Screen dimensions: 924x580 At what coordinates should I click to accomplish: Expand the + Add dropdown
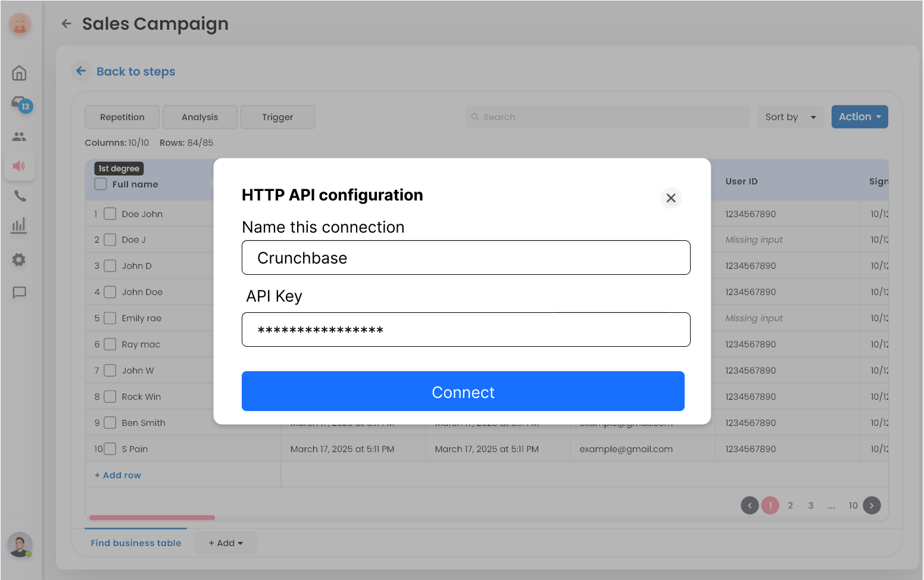click(x=226, y=543)
